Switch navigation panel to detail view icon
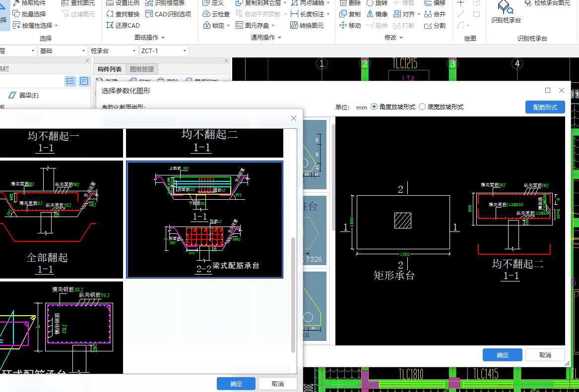 (84, 81)
